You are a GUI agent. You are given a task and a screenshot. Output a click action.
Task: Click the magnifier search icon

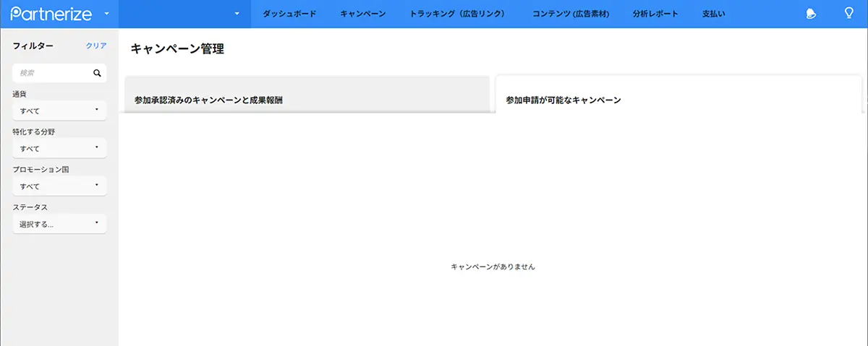[98, 73]
